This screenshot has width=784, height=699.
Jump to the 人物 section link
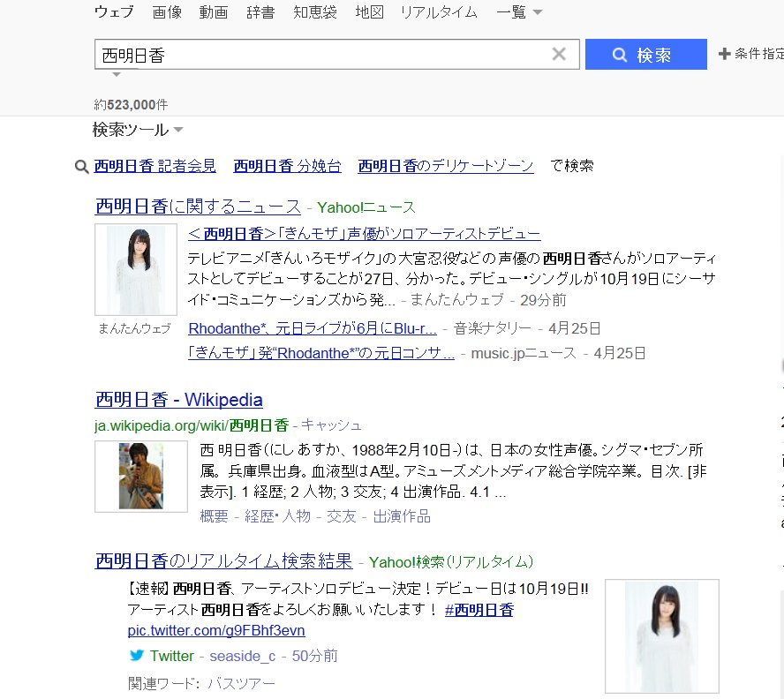[296, 516]
